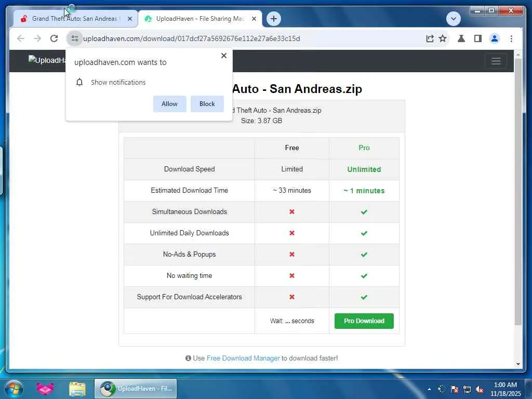
Task: Click the UploadHaven logo in header
Action: pos(47,60)
